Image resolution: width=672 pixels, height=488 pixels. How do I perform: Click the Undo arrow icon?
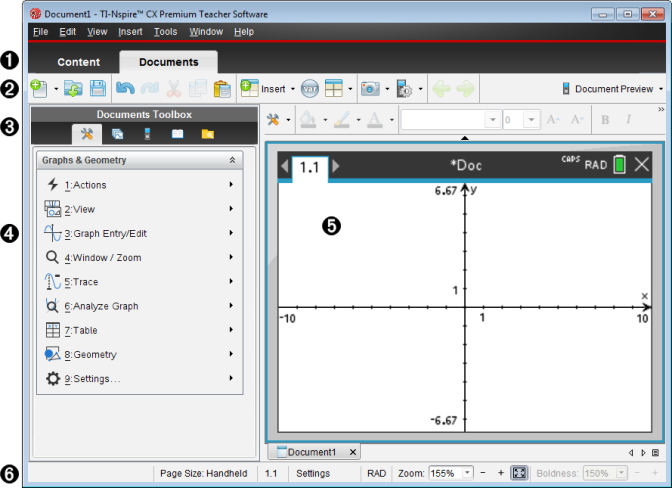click(125, 89)
